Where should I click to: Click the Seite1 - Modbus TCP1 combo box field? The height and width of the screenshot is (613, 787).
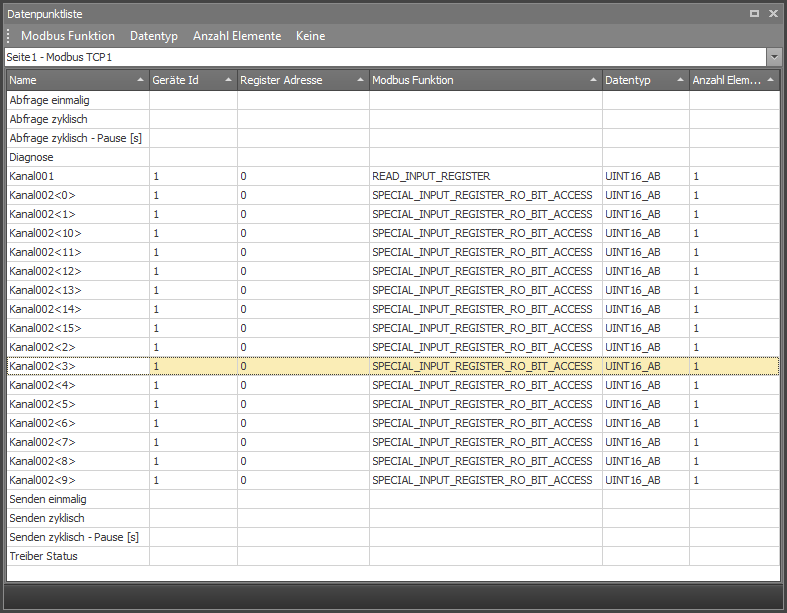click(x=385, y=57)
